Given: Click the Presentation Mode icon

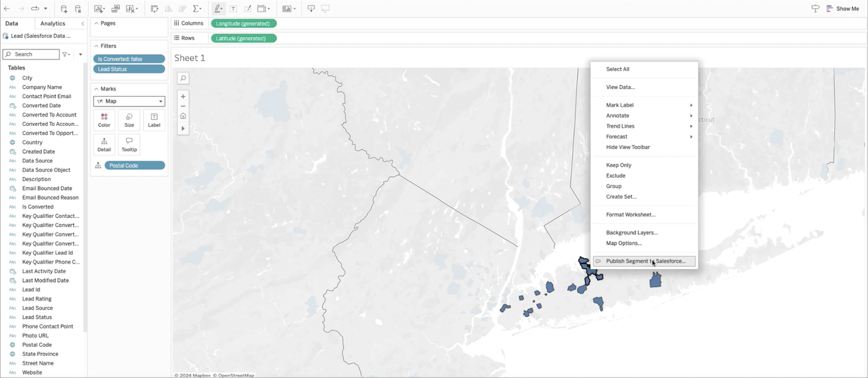Looking at the screenshot, I should coord(325,8).
